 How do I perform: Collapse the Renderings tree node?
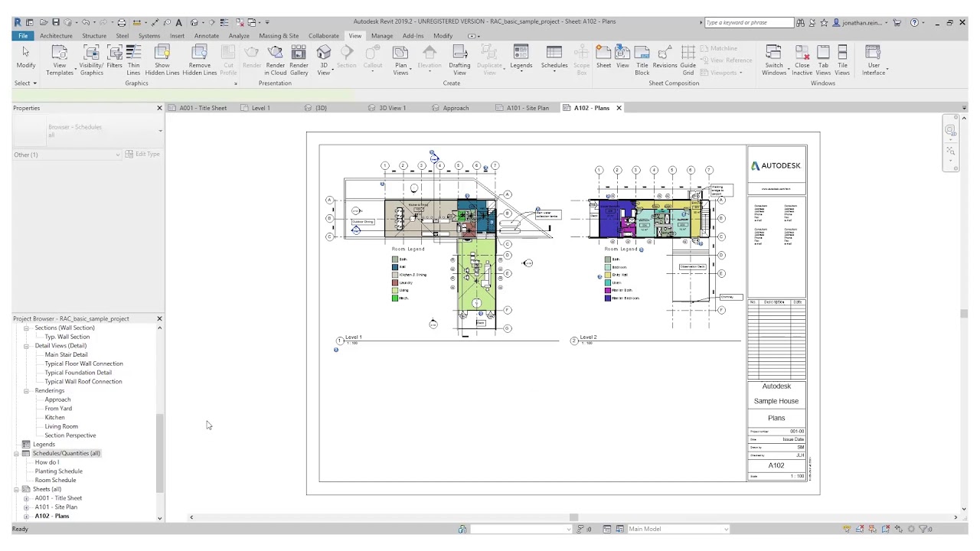click(x=26, y=390)
